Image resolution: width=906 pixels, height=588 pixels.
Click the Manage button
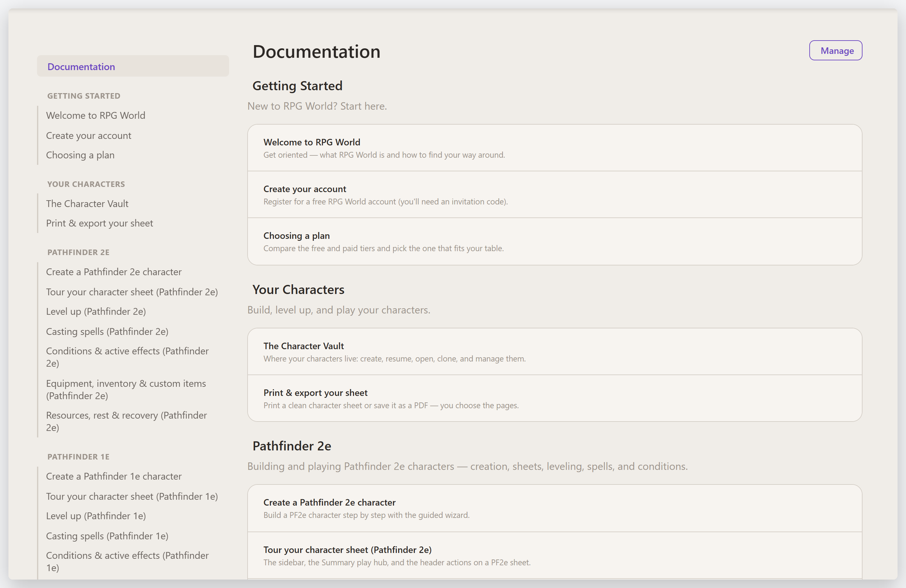[835, 50]
